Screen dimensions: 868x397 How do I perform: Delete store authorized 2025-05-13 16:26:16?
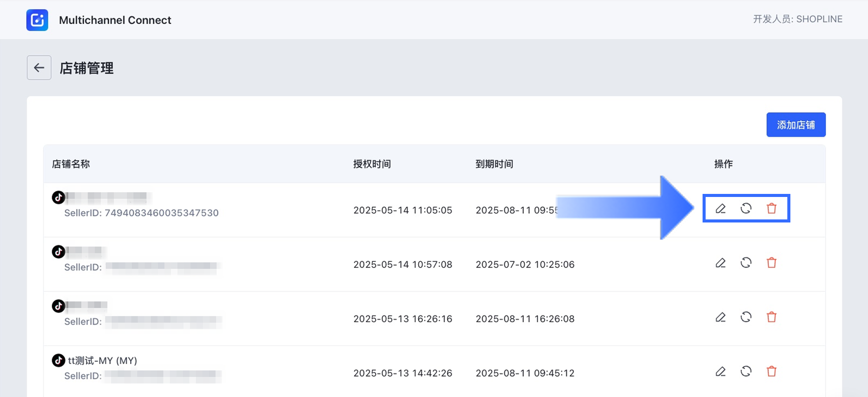pyautogui.click(x=771, y=317)
